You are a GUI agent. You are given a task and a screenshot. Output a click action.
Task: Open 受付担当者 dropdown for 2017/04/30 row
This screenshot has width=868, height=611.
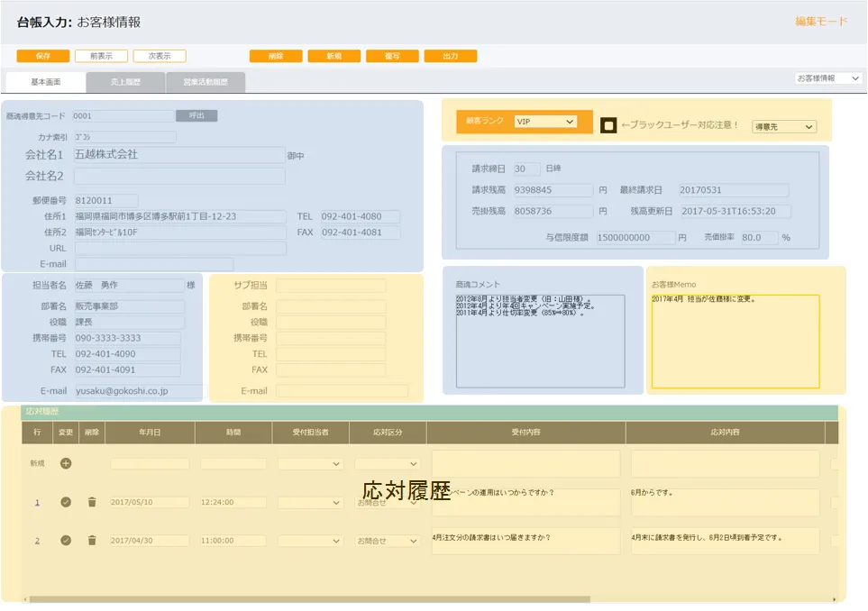click(x=310, y=541)
